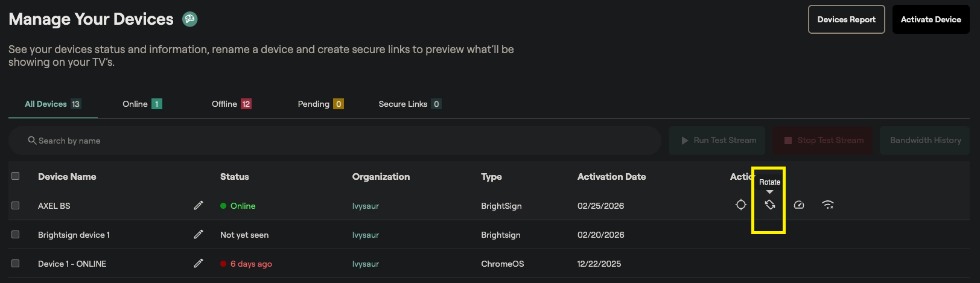Switch to the Online tab
Image resolution: width=980 pixels, height=283 pixels.
point(142,104)
